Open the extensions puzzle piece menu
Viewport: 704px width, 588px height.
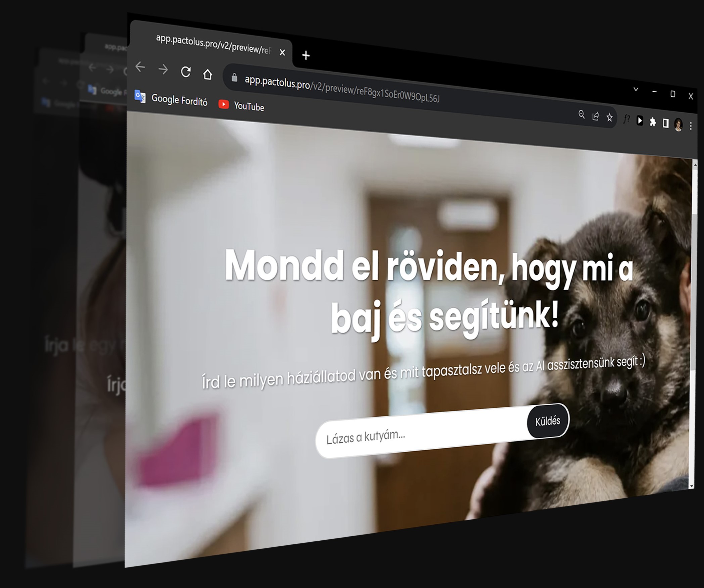(653, 122)
